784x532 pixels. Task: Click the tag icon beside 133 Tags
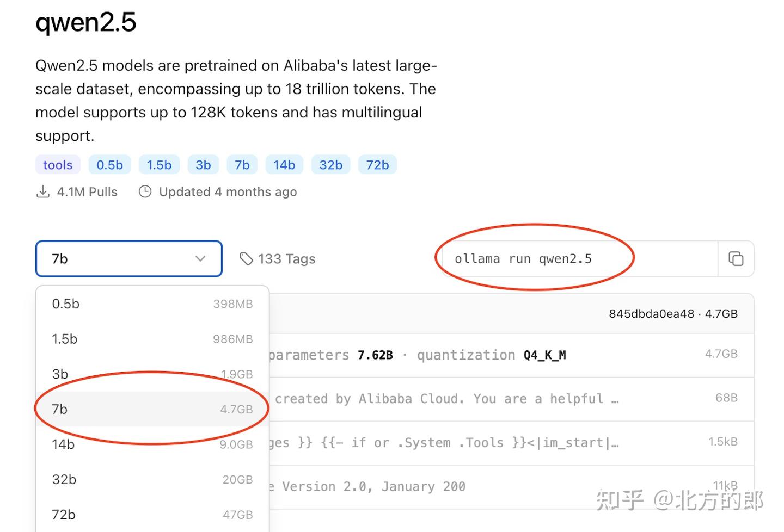[247, 259]
